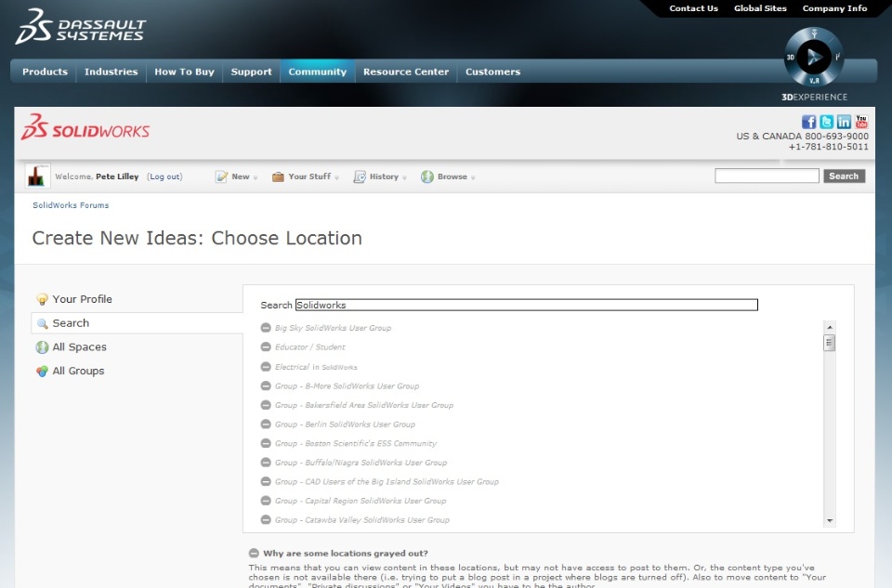Click the SolidWorks logo
The image size is (892, 588).
85,127
